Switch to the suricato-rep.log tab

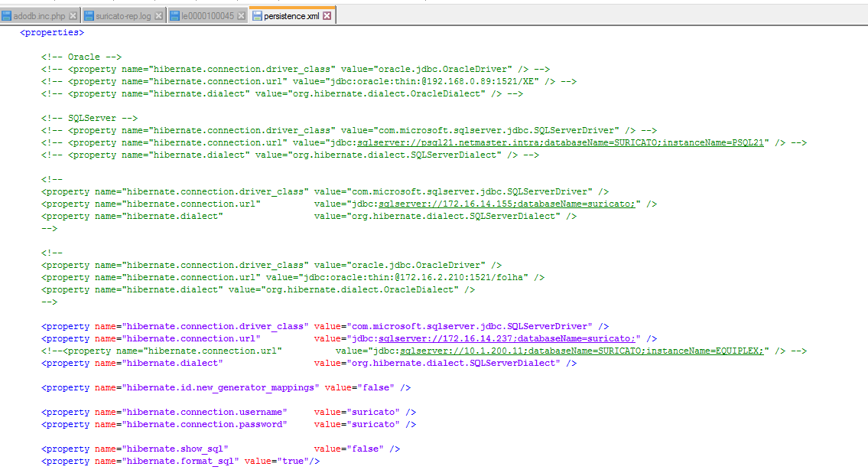click(123, 16)
